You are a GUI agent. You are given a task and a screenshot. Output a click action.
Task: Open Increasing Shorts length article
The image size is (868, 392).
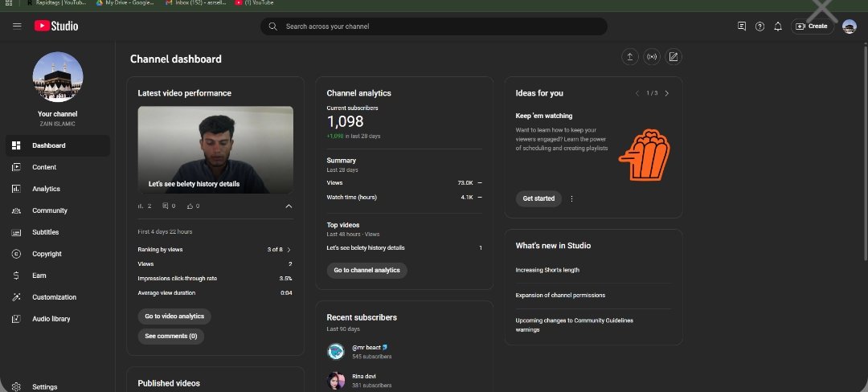[547, 270]
